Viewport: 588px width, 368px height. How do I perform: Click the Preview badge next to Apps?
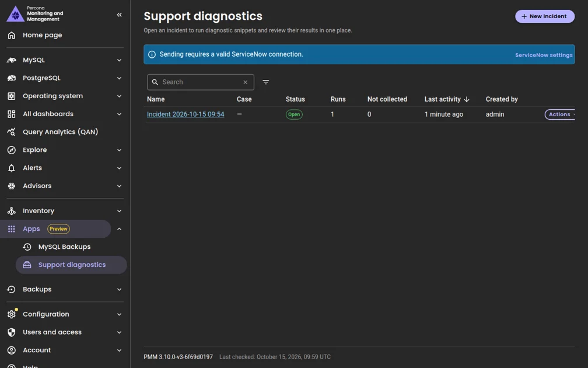58,229
